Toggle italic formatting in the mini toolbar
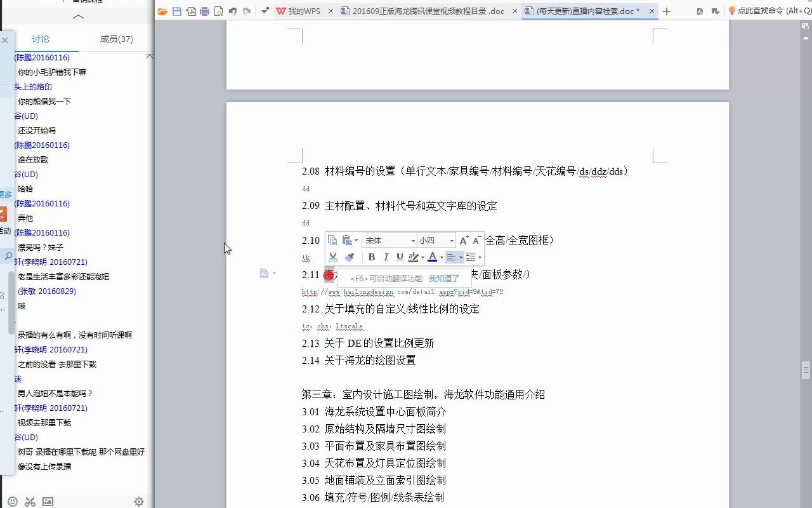 (386, 257)
